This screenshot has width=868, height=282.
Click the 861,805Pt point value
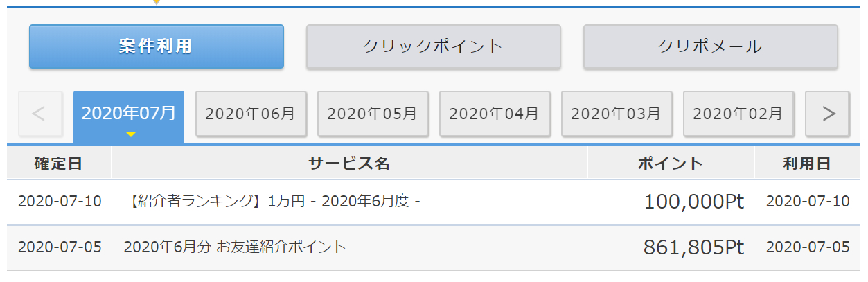coord(693,247)
